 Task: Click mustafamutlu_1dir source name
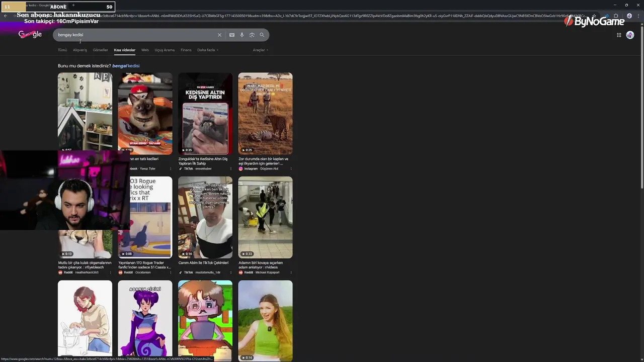click(x=208, y=272)
